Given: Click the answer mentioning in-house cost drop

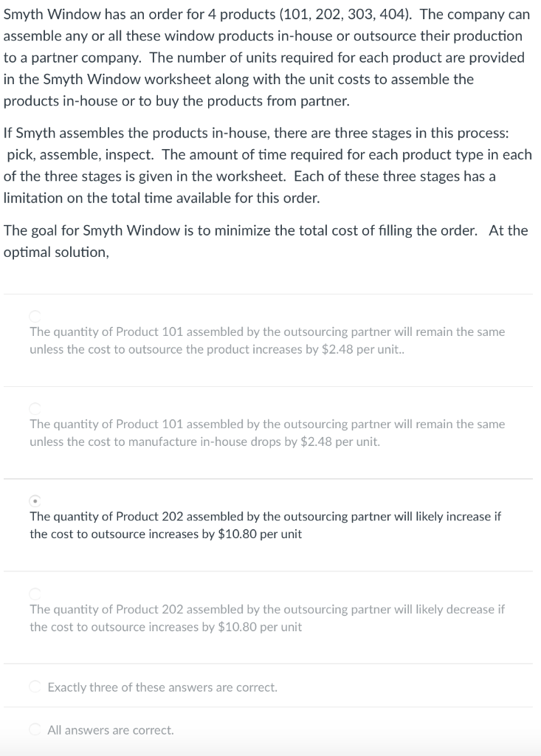Looking at the screenshot, I should [x=267, y=433].
